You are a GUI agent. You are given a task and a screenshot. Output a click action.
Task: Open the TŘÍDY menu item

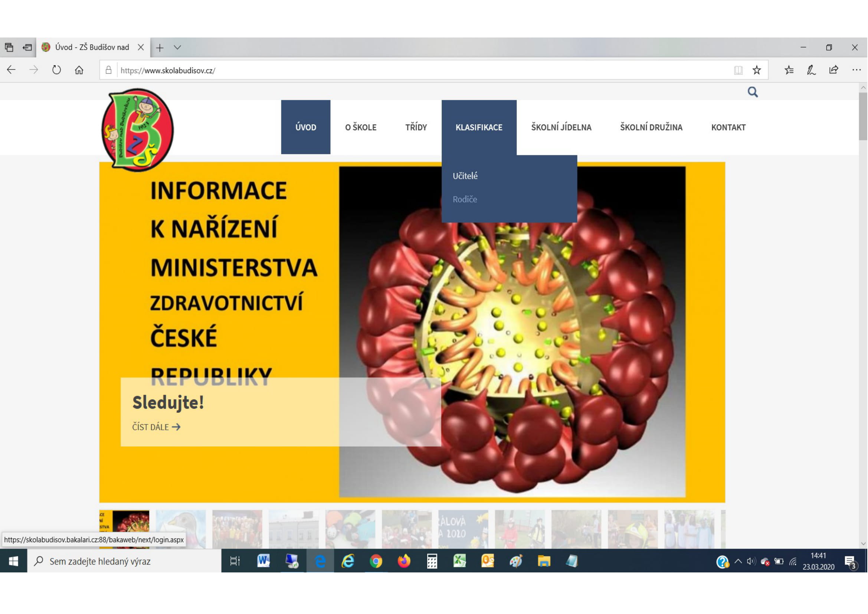pos(416,127)
